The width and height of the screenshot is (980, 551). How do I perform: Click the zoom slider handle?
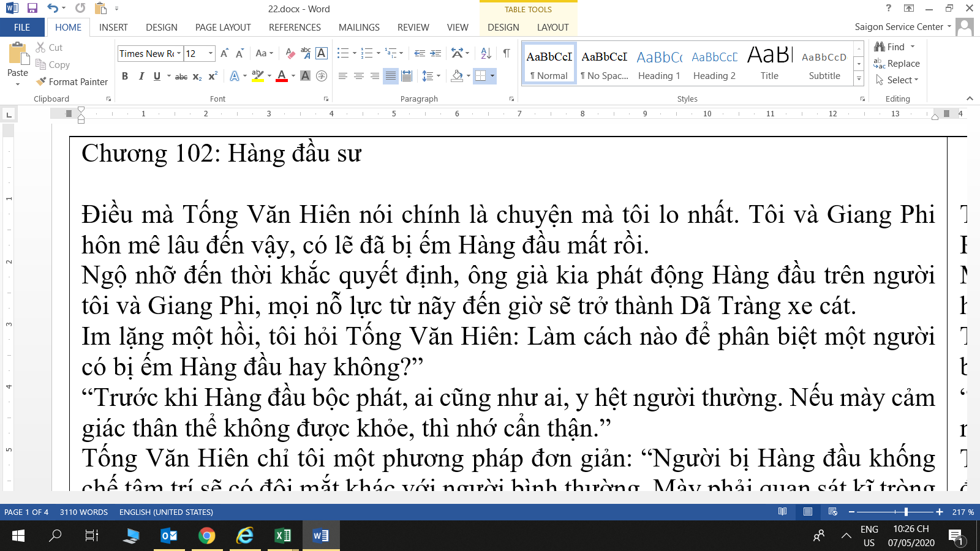(906, 512)
